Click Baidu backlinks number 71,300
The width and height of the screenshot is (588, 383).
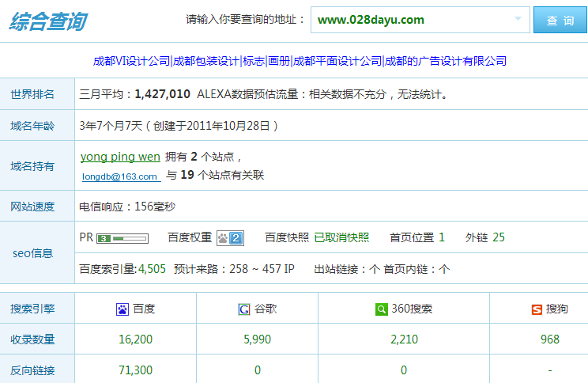(135, 370)
